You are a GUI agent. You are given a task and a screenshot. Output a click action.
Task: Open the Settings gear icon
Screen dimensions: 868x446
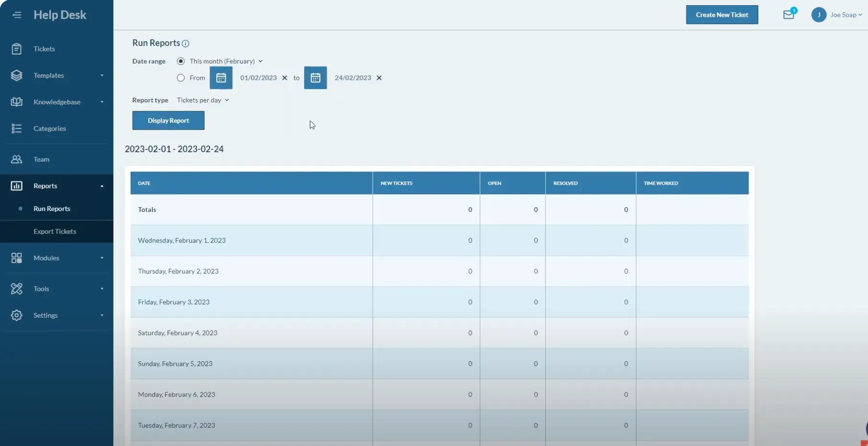17,315
